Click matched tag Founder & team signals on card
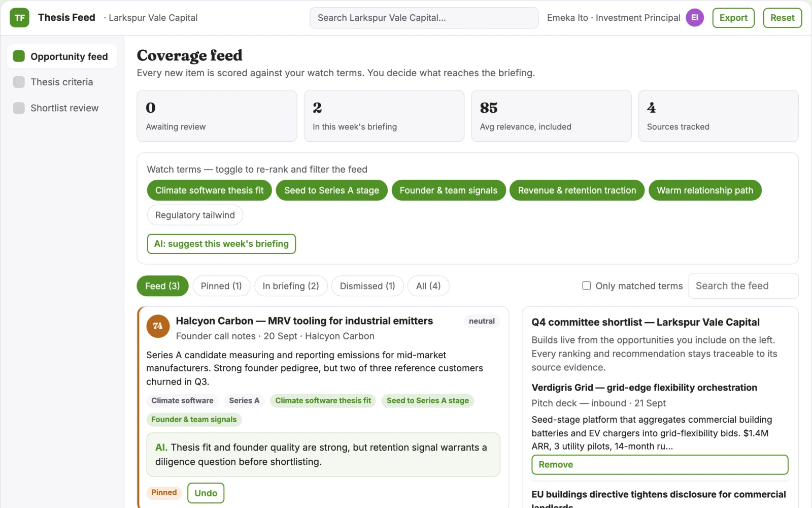The image size is (812, 508). [x=194, y=419]
